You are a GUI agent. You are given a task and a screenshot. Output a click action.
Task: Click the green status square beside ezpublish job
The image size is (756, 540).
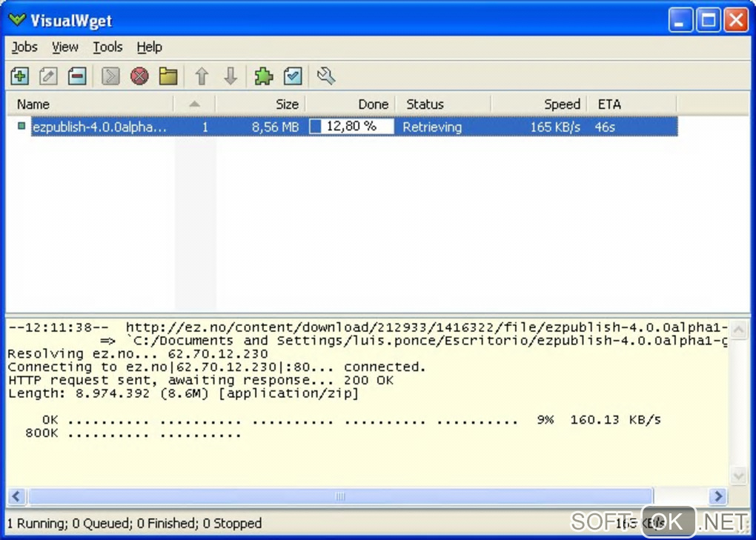point(21,126)
